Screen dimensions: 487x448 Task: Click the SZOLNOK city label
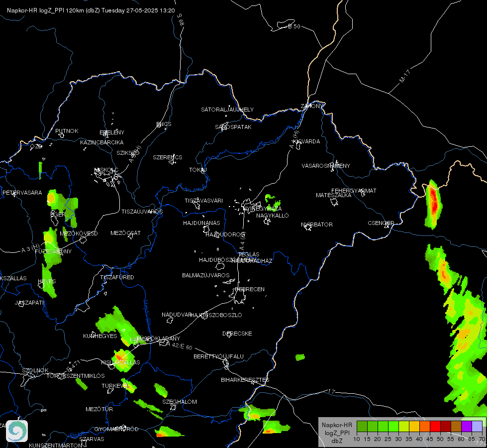35,370
